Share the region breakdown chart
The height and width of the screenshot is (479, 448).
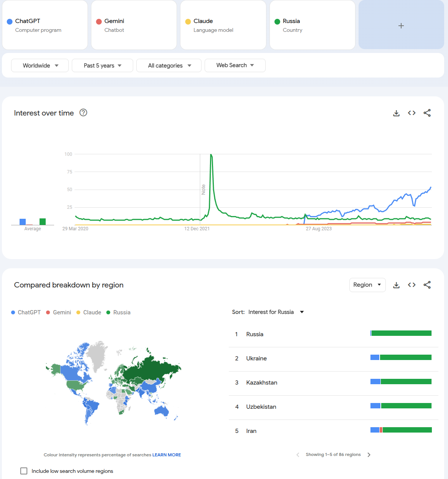(x=427, y=285)
